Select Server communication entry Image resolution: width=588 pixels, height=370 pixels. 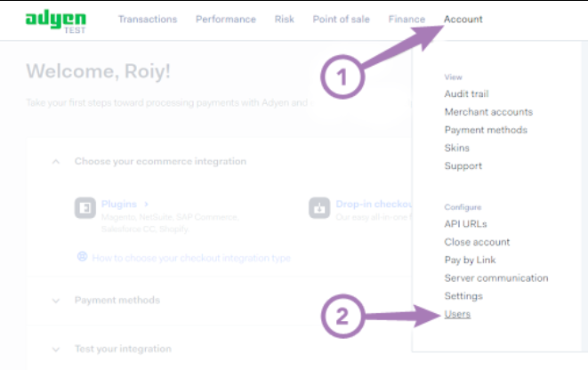(x=496, y=277)
